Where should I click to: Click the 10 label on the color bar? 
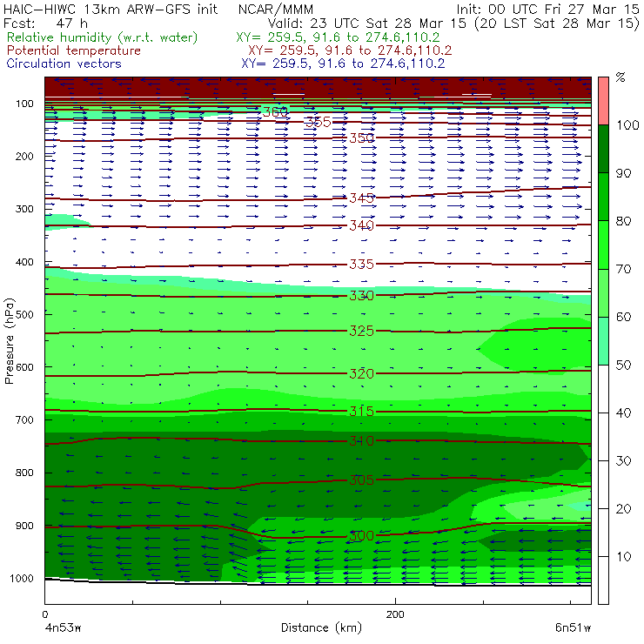point(623,556)
